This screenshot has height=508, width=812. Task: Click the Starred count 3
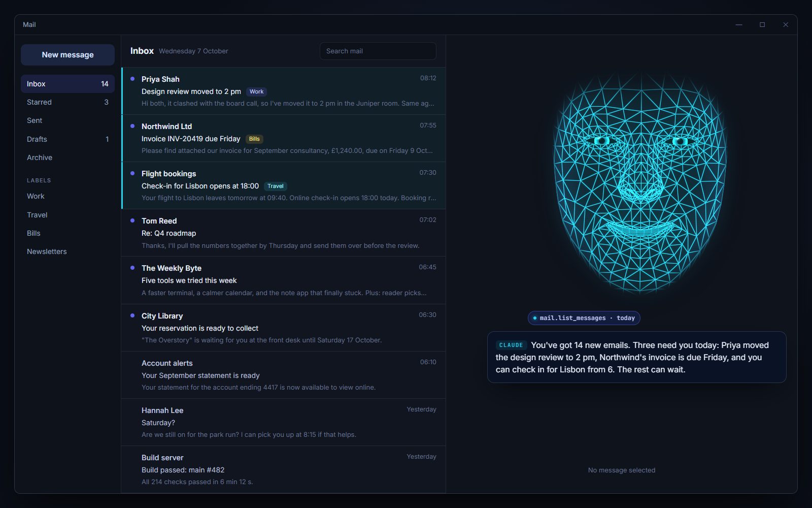(x=106, y=102)
